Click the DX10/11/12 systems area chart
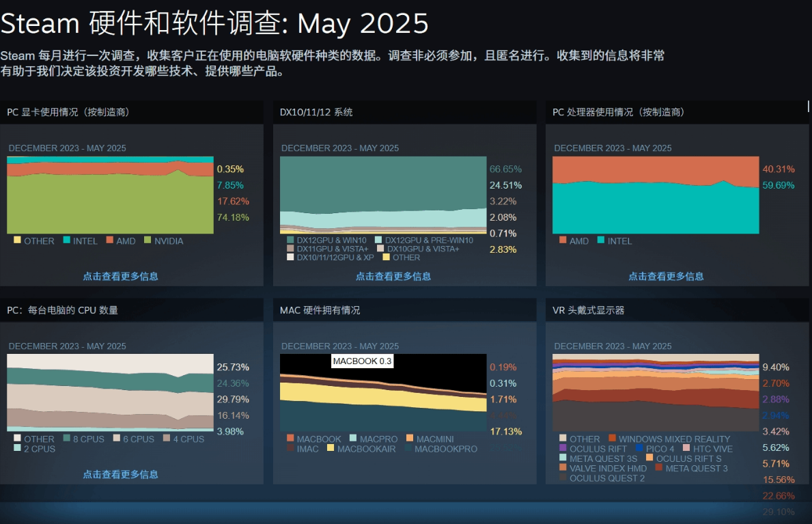Viewport: 812px width, 524px height. click(x=383, y=195)
